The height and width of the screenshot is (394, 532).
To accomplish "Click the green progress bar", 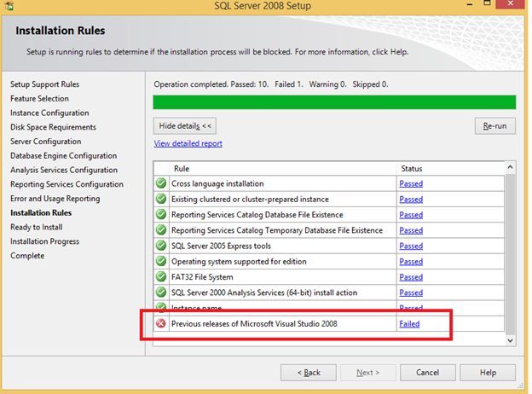I will 334,102.
